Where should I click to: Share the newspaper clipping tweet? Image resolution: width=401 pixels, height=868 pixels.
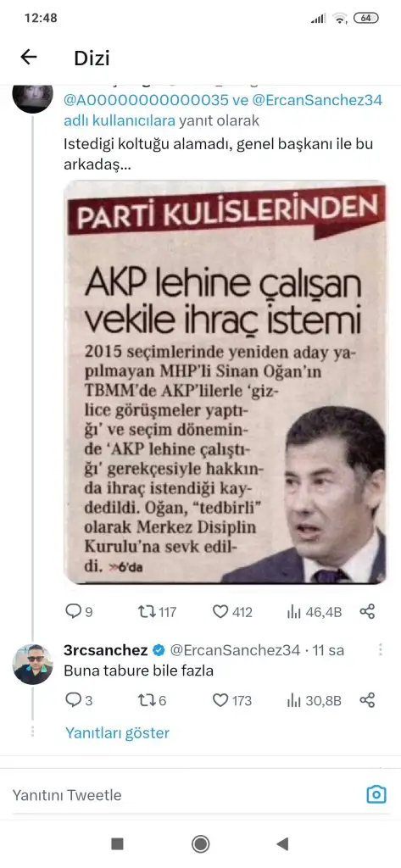tap(368, 612)
